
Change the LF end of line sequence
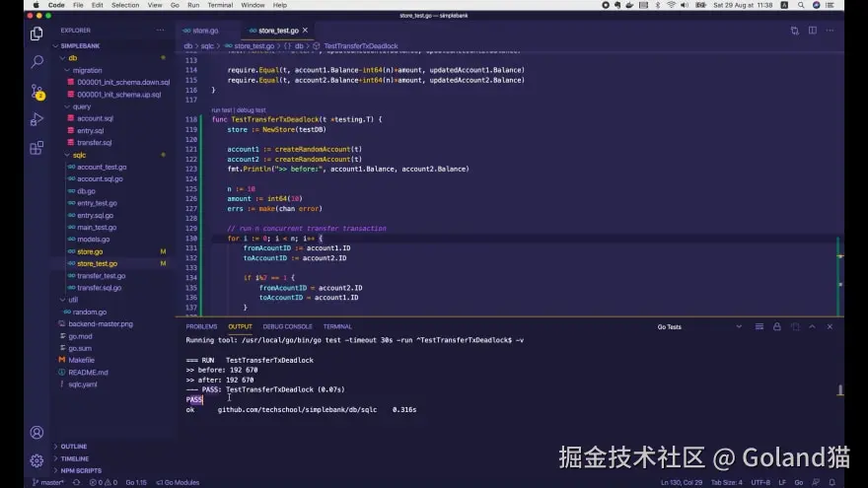tap(782, 482)
